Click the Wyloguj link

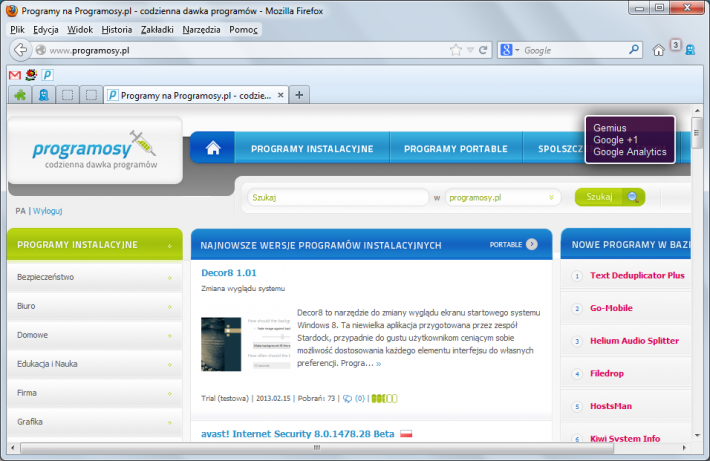48,211
